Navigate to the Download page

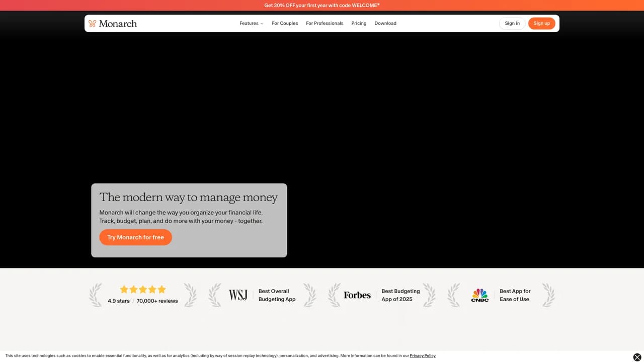click(385, 23)
